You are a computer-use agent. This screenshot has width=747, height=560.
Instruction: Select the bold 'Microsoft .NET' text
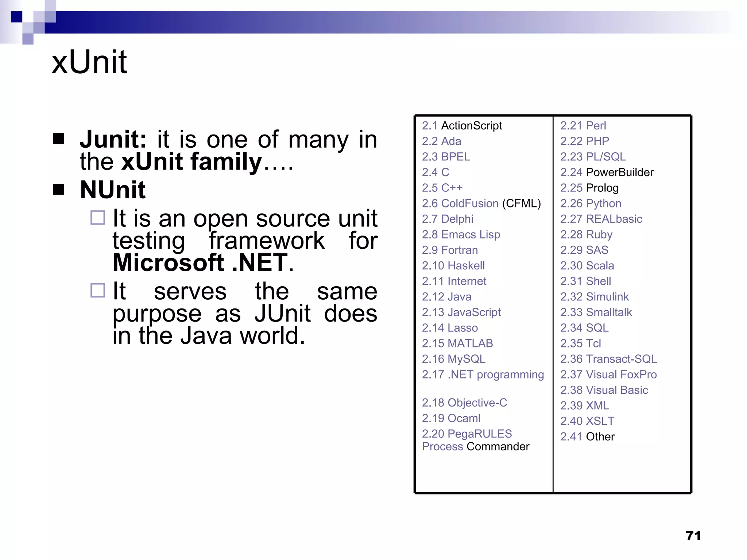pyautogui.click(x=200, y=262)
